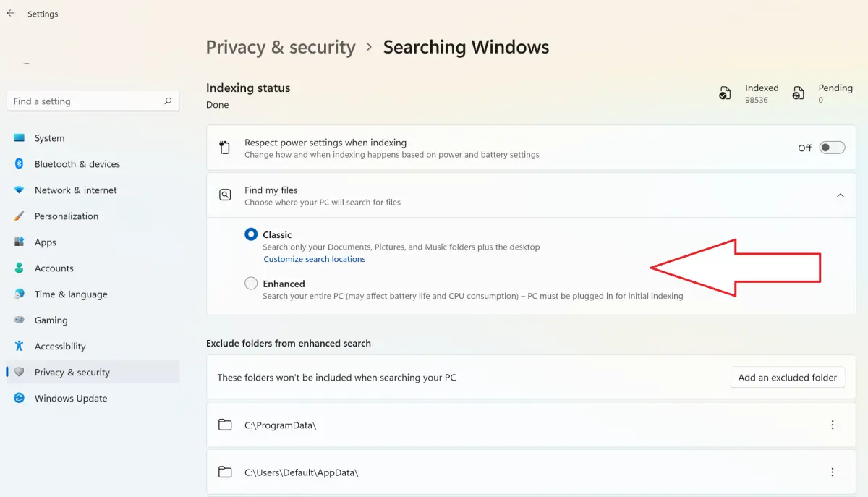
Task: Click the Find my files search icon
Action: point(225,195)
